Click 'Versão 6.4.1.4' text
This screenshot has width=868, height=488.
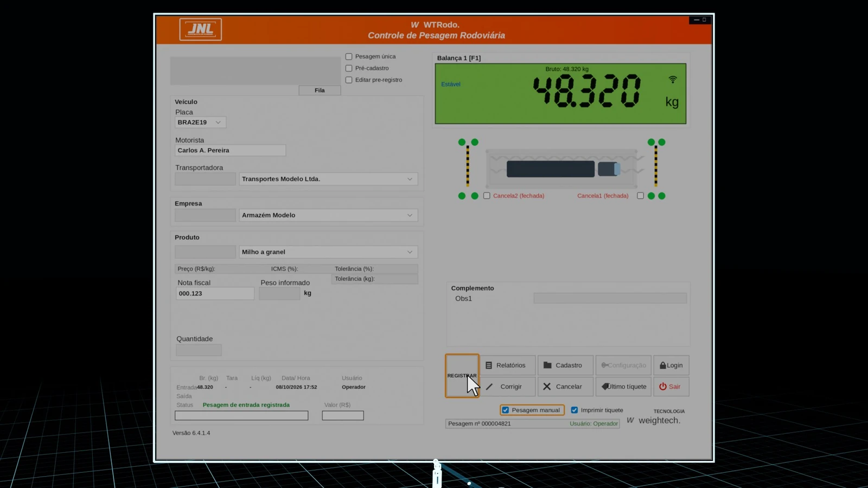[x=191, y=433]
